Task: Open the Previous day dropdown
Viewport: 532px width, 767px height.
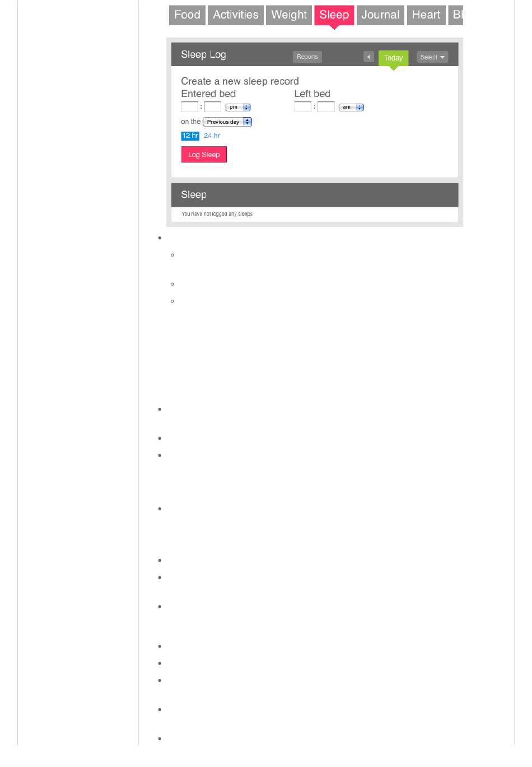Action: tap(227, 122)
